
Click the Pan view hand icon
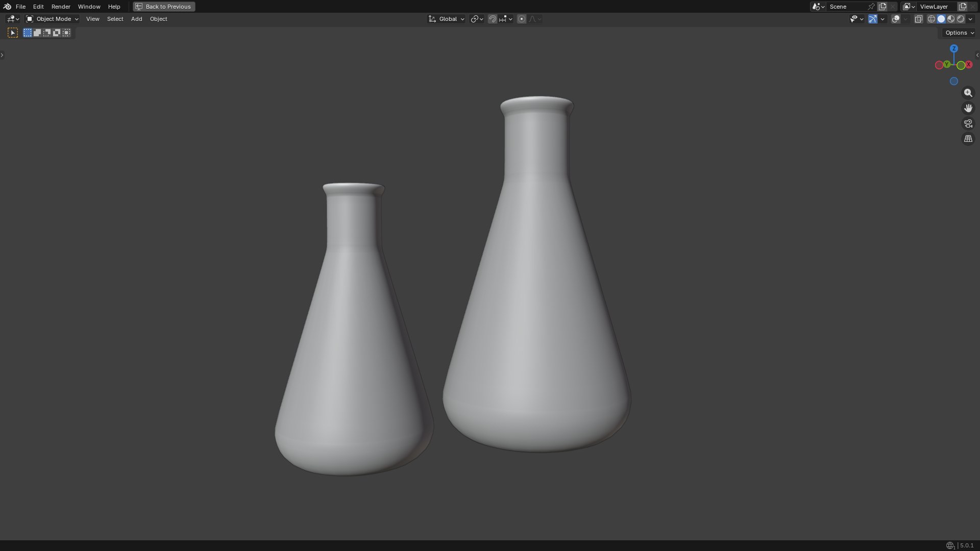pos(968,108)
